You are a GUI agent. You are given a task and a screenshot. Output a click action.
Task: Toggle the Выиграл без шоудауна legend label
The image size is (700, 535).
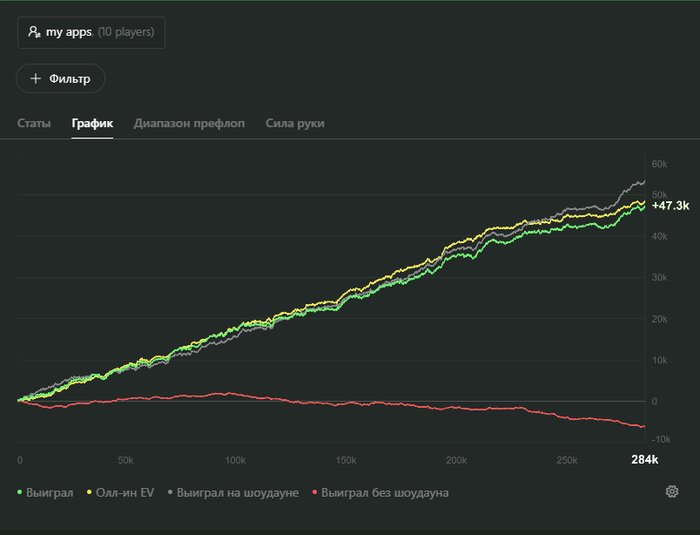pyautogui.click(x=385, y=493)
